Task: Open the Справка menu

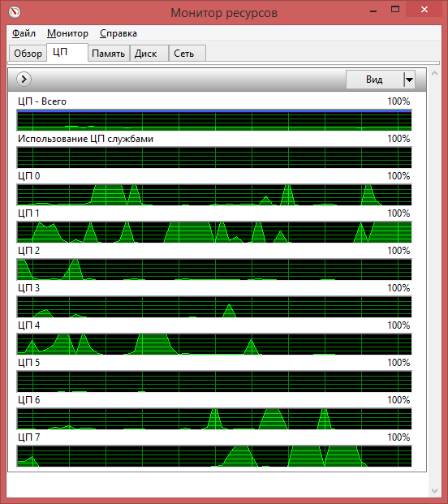Action: tap(118, 33)
